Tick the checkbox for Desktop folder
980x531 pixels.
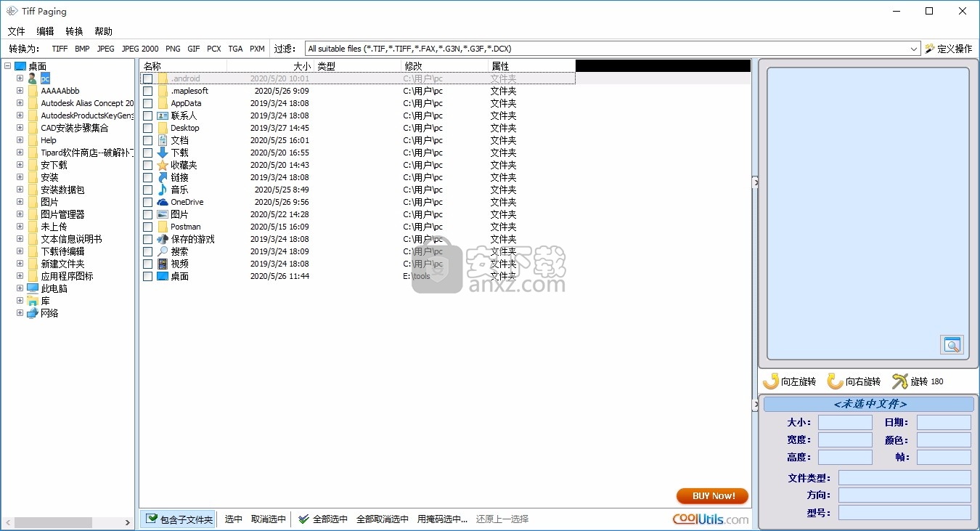click(147, 128)
